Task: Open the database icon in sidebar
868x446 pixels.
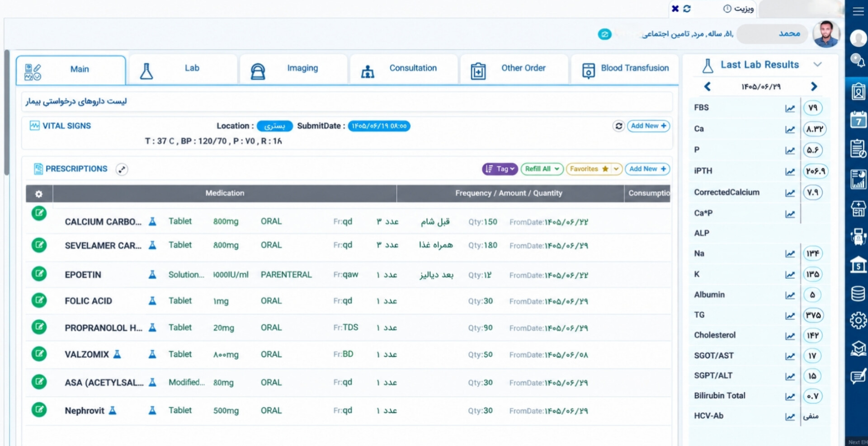Action: coord(858,294)
